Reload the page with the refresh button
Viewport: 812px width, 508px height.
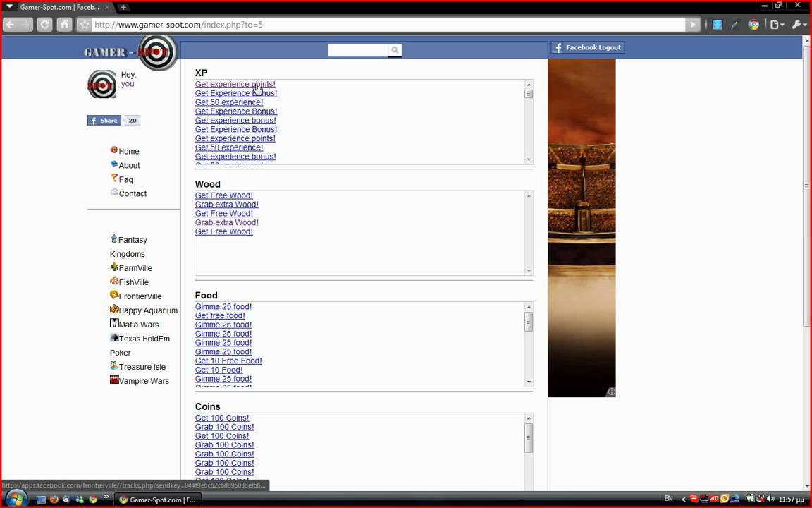pos(44,25)
